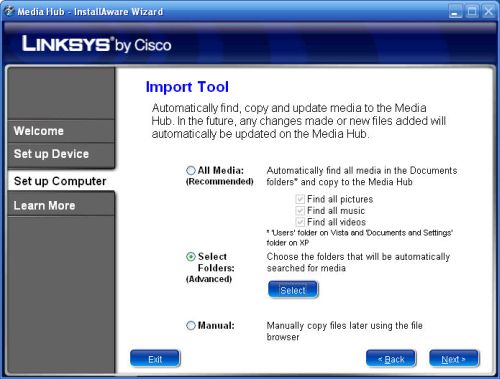Click the installer icon in title bar
This screenshot has height=379, width=500.
pos(9,11)
